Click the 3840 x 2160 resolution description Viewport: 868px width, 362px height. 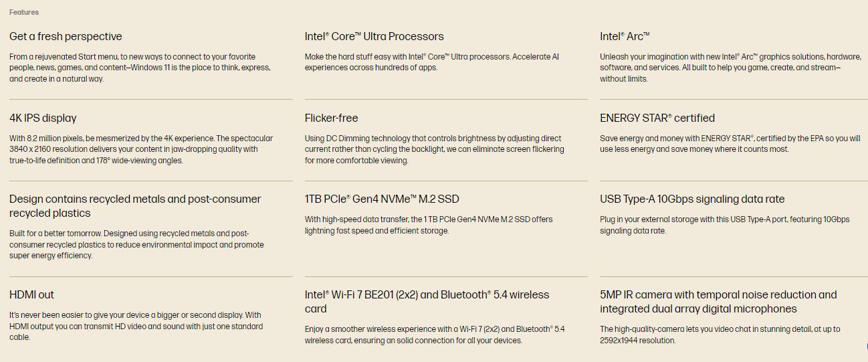141,149
